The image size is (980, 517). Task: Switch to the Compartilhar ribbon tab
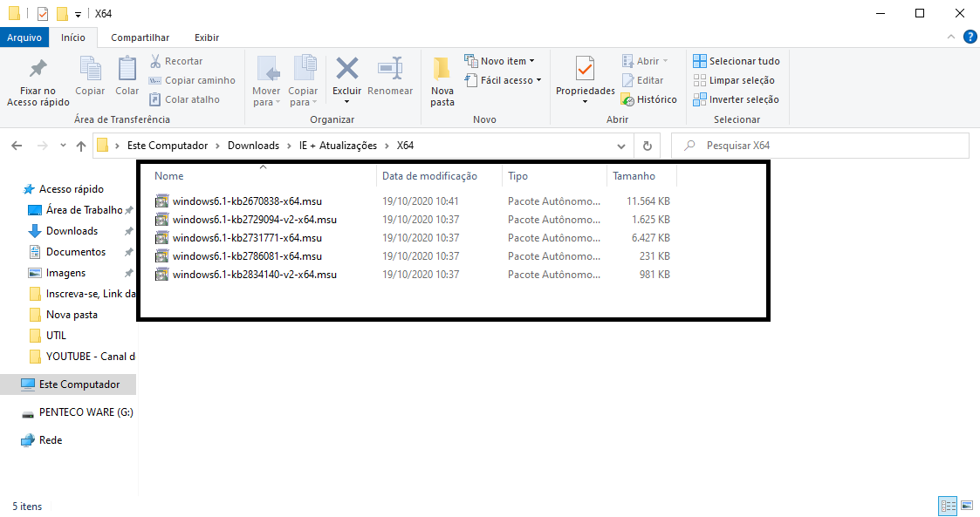pyautogui.click(x=140, y=37)
